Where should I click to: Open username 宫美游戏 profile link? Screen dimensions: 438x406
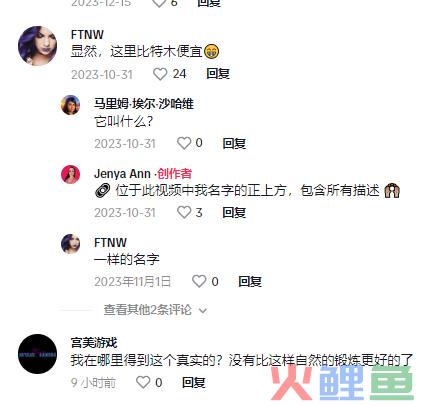pyautogui.click(x=94, y=342)
